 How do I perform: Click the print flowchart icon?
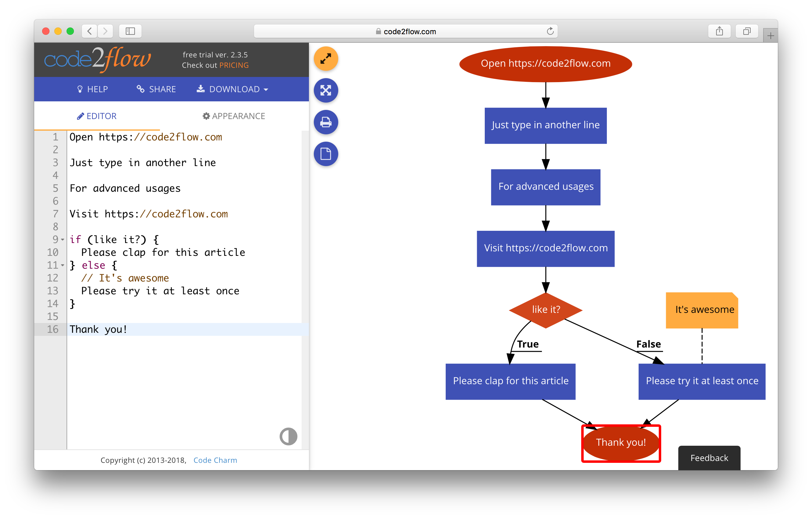[326, 121]
